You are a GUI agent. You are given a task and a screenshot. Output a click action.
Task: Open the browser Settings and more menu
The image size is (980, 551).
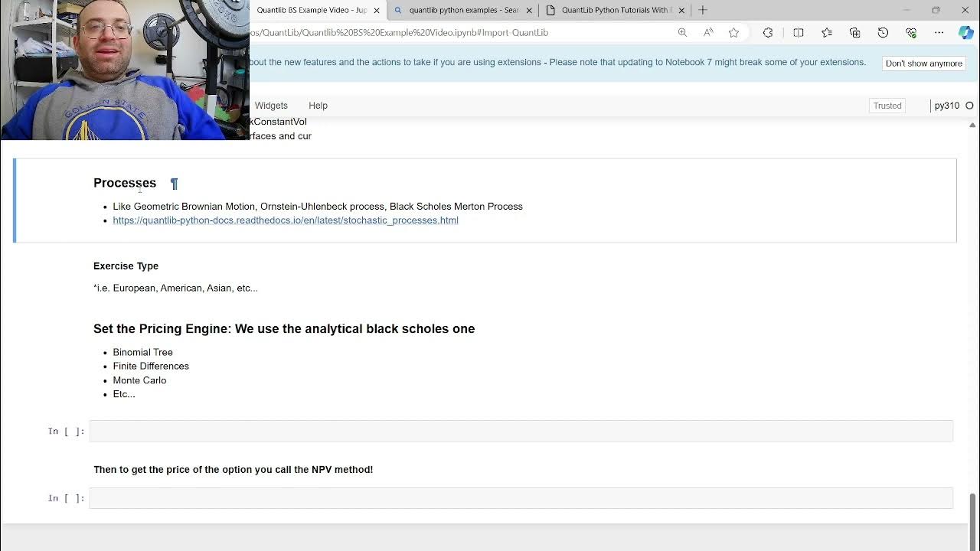tap(939, 33)
